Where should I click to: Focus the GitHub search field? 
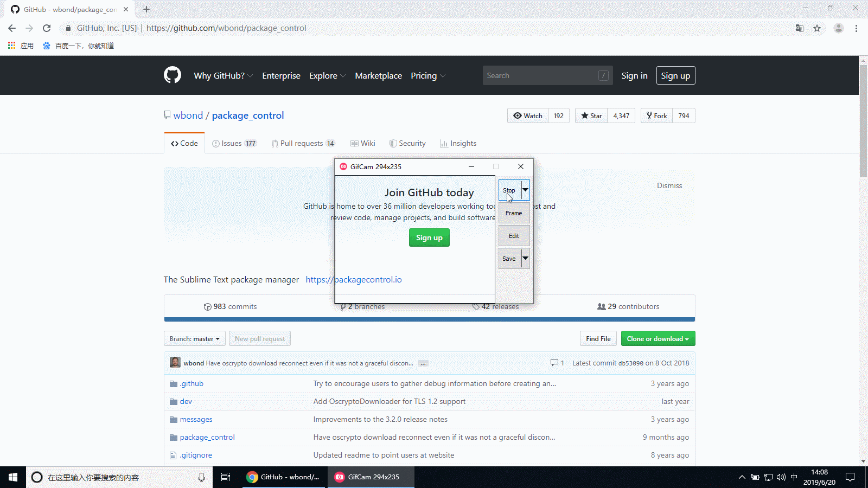[x=547, y=75]
